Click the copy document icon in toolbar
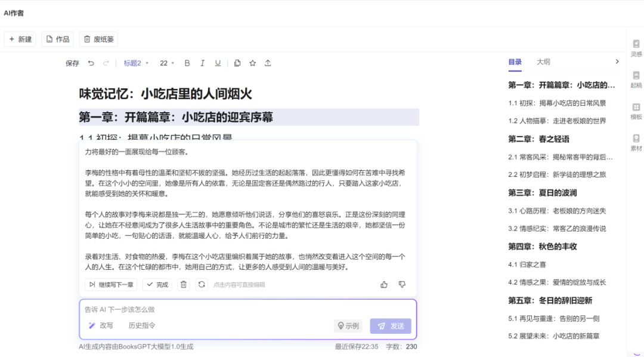644x357 pixels. [x=237, y=63]
